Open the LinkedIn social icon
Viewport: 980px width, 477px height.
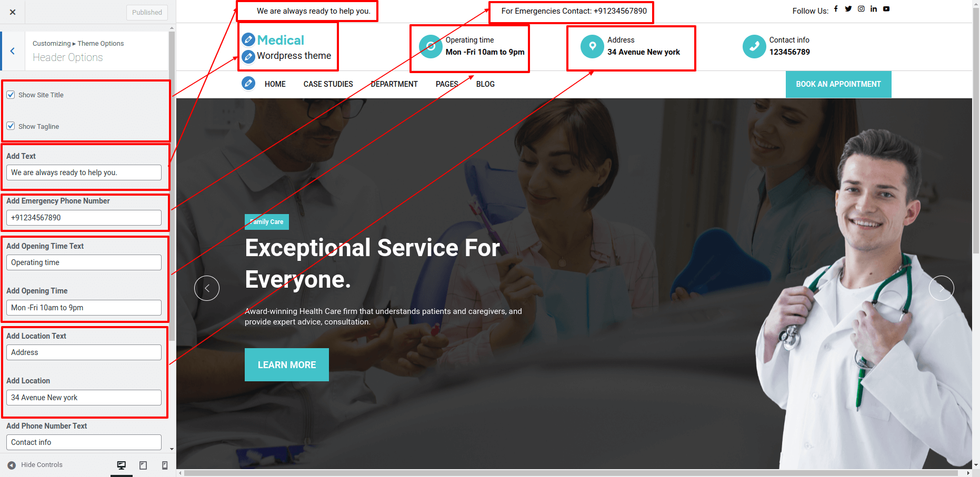coord(874,9)
